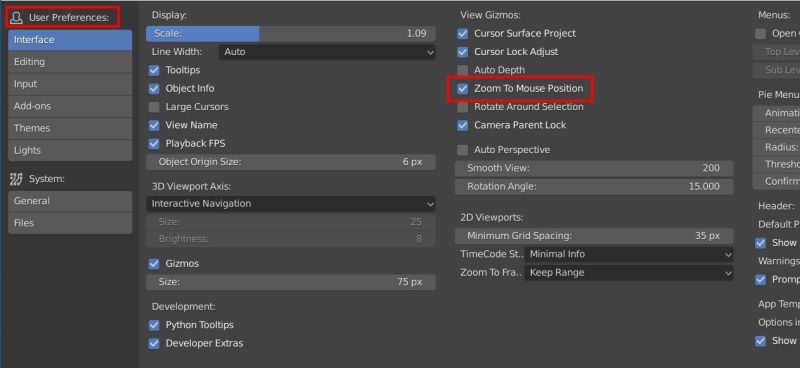Viewport: 800px width, 368px height.
Task: Enable Rotate Around Selection
Action: click(463, 107)
